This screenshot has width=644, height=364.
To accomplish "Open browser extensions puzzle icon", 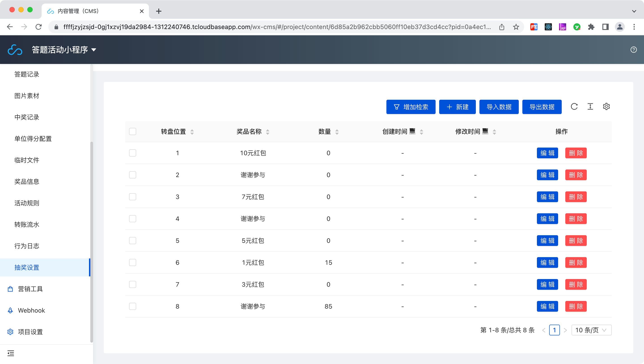I will click(x=591, y=27).
